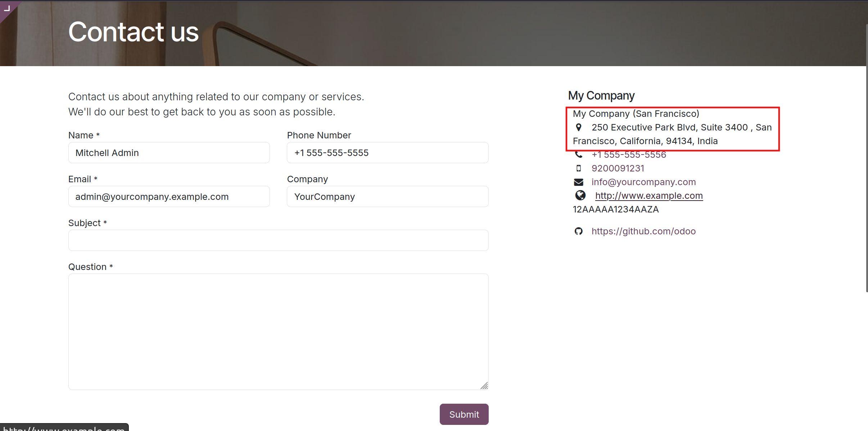Viewport: 868px width, 431px height.
Task: Visit the github.com/odoo link
Action: [x=643, y=231]
